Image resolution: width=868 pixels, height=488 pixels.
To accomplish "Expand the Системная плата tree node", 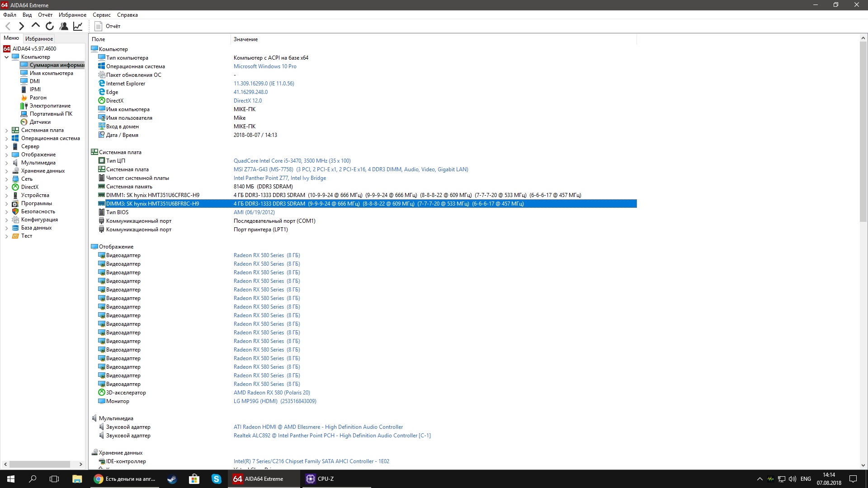I will click(7, 130).
